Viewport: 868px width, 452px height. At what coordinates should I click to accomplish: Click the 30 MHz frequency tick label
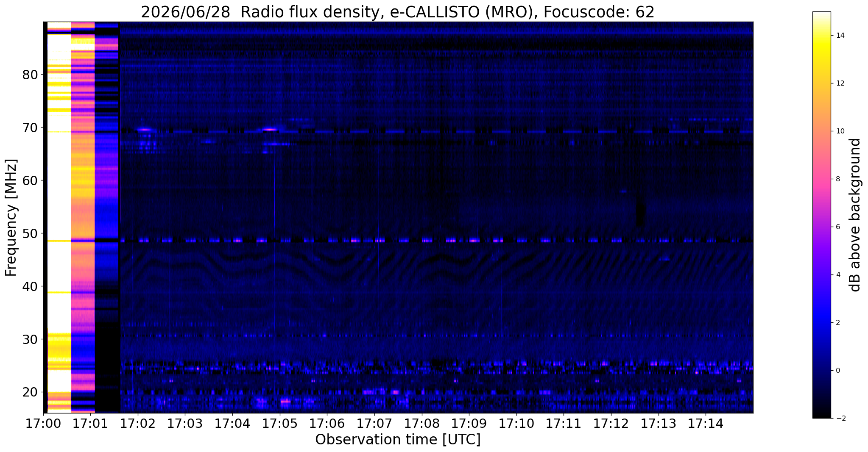pos(30,339)
